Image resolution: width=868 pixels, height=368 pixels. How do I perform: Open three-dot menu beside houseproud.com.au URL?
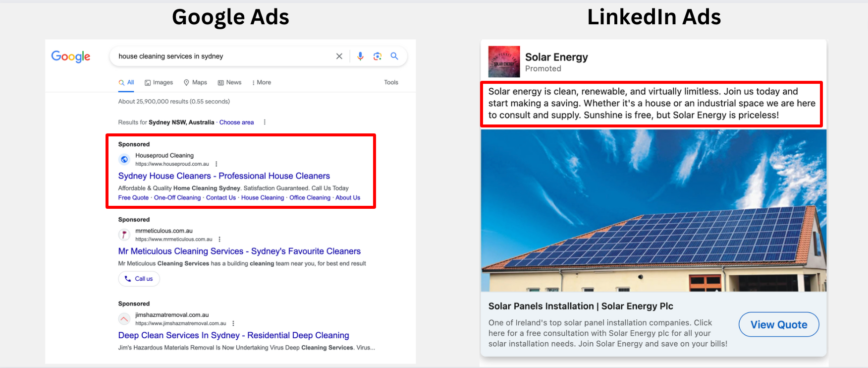click(217, 164)
